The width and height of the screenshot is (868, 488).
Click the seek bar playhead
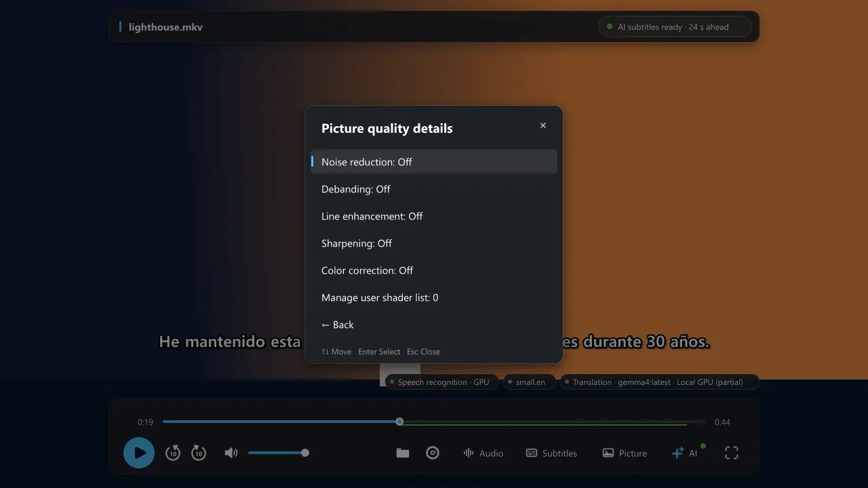[x=399, y=422]
